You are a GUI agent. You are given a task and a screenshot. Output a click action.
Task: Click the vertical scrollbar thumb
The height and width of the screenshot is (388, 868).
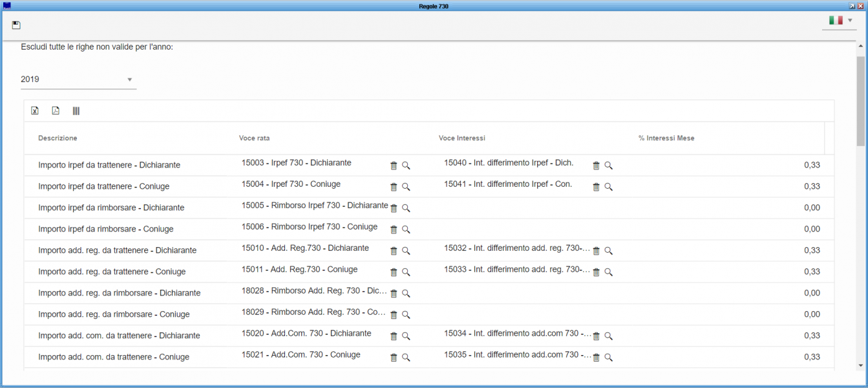pyautogui.click(x=860, y=100)
